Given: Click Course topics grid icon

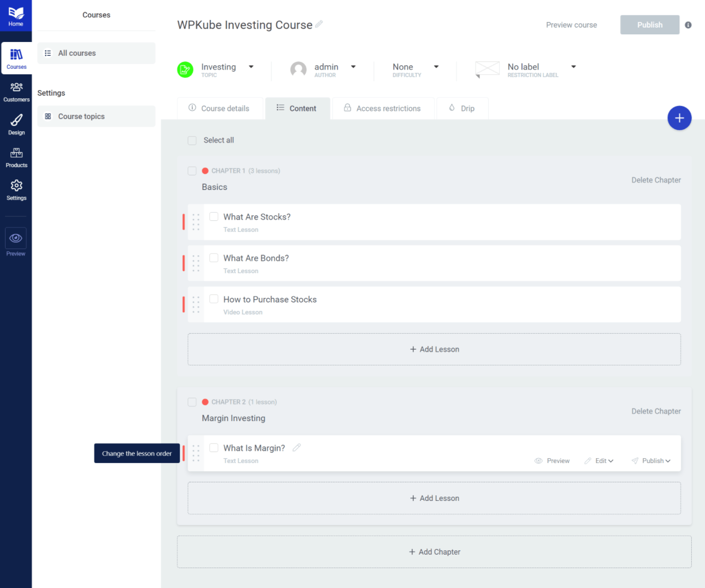Looking at the screenshot, I should (x=48, y=116).
